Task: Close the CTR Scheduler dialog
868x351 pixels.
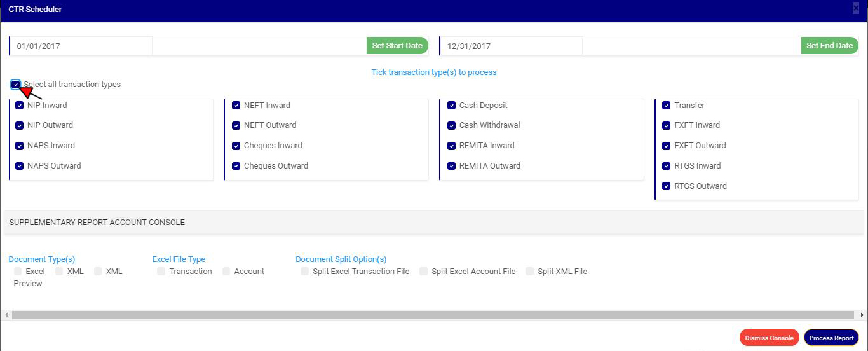Action: pyautogui.click(x=856, y=8)
